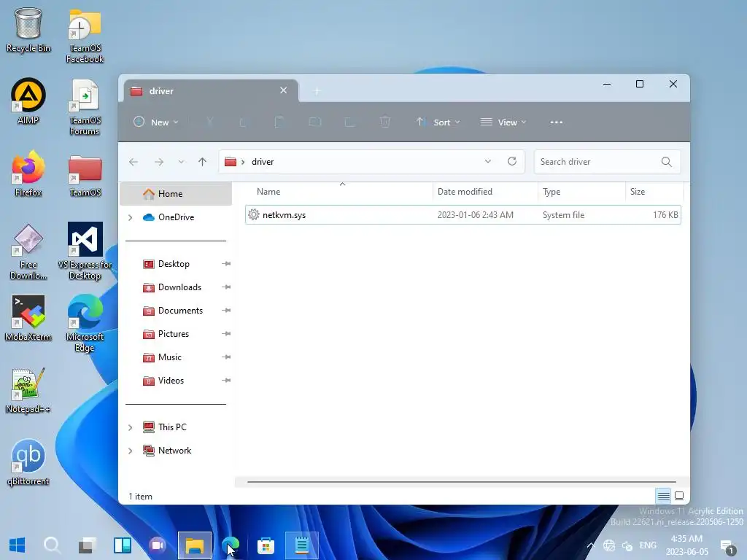Select MobaXterm desktop shortcut

coord(28,318)
